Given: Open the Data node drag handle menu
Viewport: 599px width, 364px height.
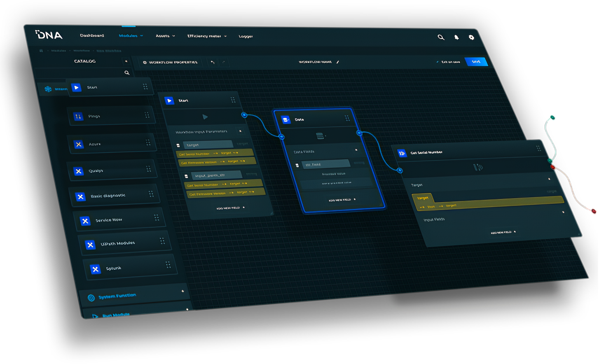Looking at the screenshot, I should (347, 118).
